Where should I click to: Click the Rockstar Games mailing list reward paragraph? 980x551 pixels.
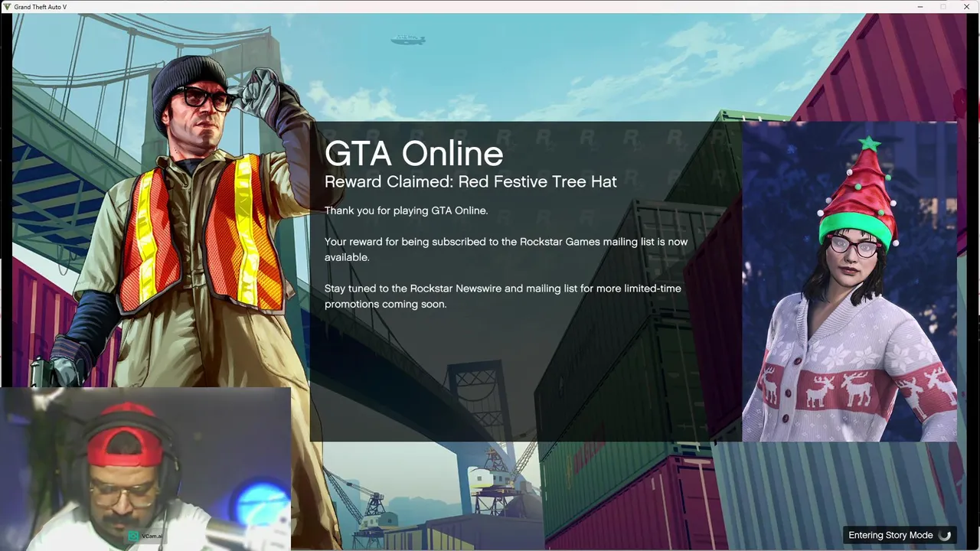point(506,249)
